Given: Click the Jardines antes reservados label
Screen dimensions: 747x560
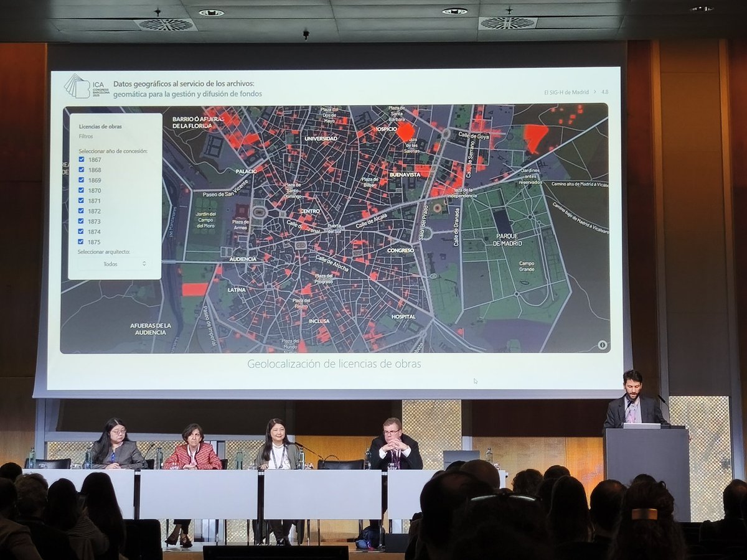Looking at the screenshot, I should 532,177.
